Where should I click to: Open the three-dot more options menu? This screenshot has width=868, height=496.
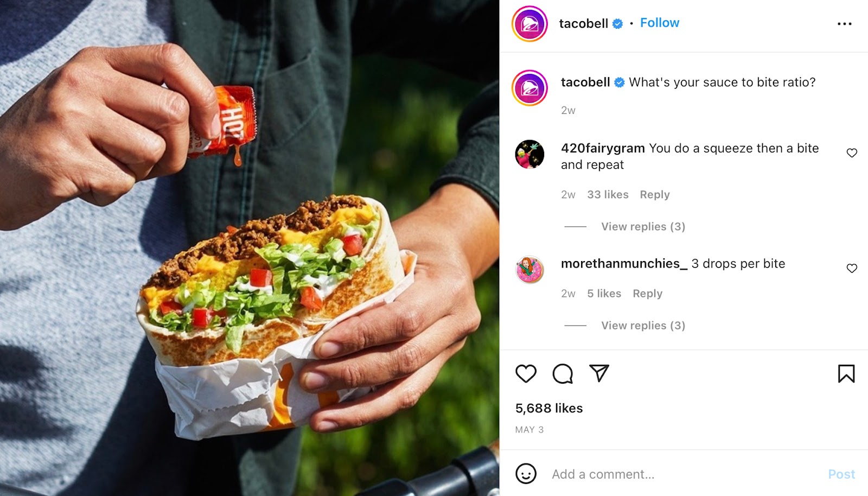tap(845, 24)
